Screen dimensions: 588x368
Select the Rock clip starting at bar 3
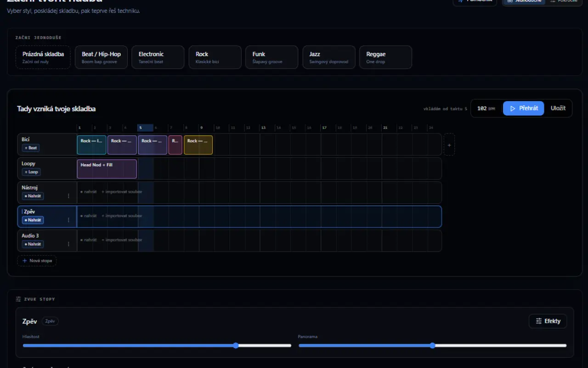coord(122,145)
